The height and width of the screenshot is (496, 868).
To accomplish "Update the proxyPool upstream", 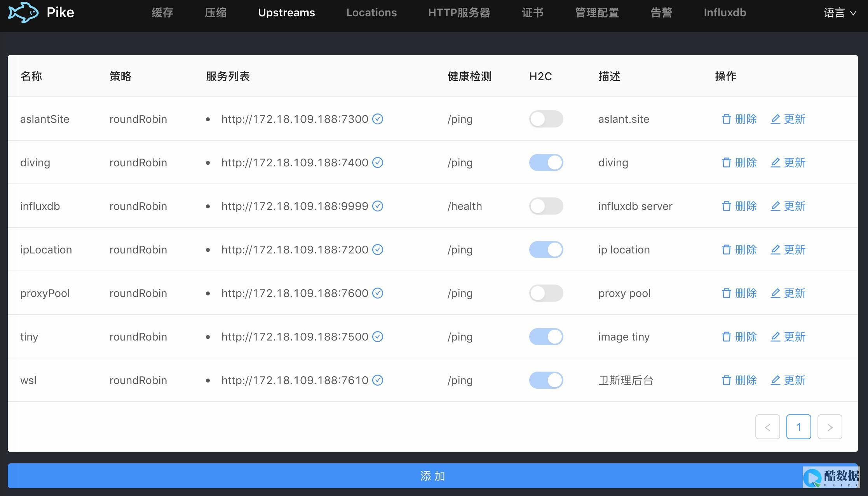I will point(788,293).
